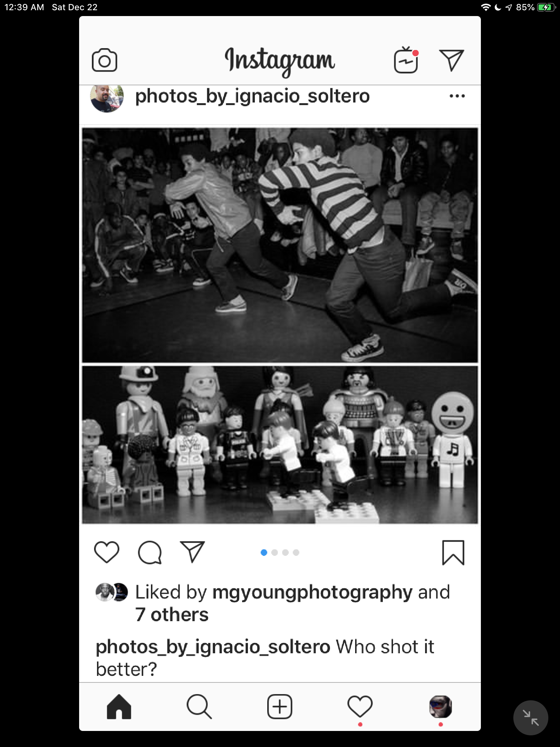The height and width of the screenshot is (747, 560).
Task: Share post using paper plane below photo
Action: click(x=192, y=551)
